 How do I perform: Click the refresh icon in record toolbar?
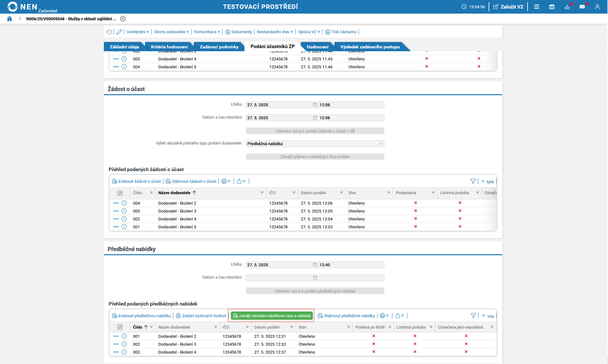pos(109,32)
